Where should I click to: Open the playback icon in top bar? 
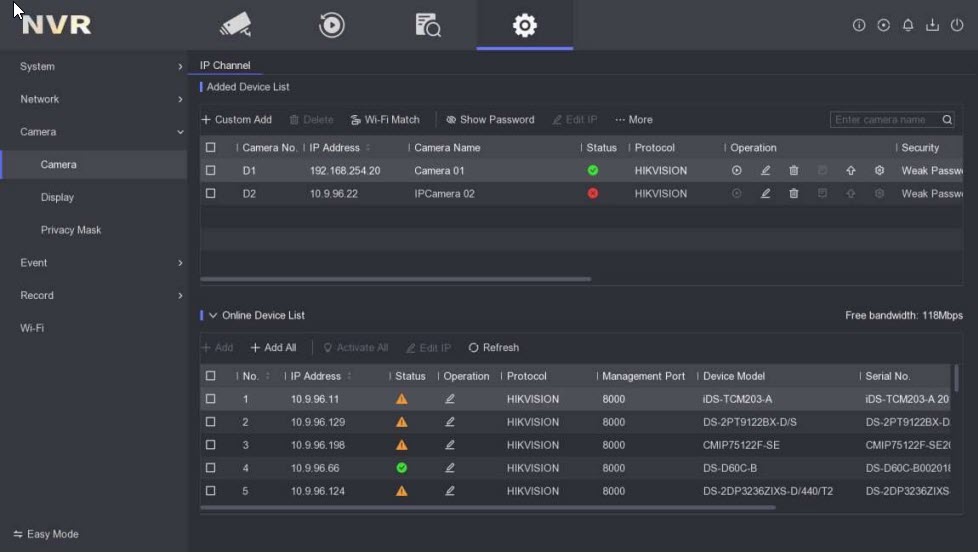(x=331, y=25)
